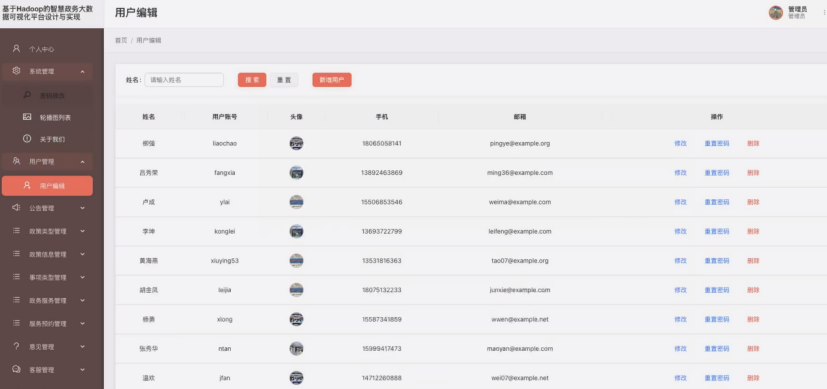Collapse 用户管理 using its chevron

pyautogui.click(x=83, y=162)
